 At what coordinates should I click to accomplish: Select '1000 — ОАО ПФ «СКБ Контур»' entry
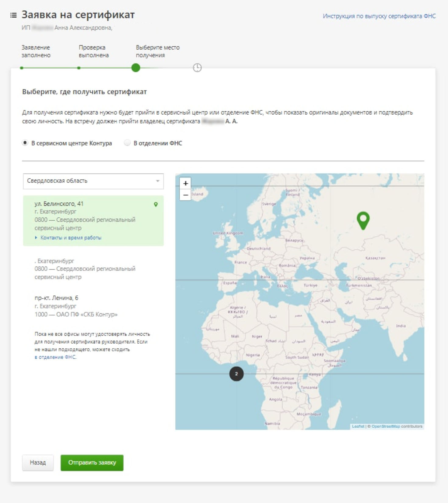76,314
